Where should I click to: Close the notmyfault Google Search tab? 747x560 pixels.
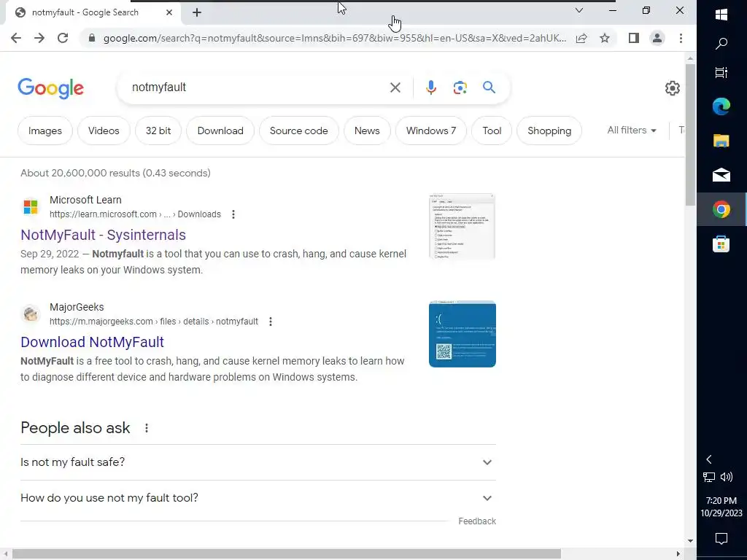(x=169, y=12)
